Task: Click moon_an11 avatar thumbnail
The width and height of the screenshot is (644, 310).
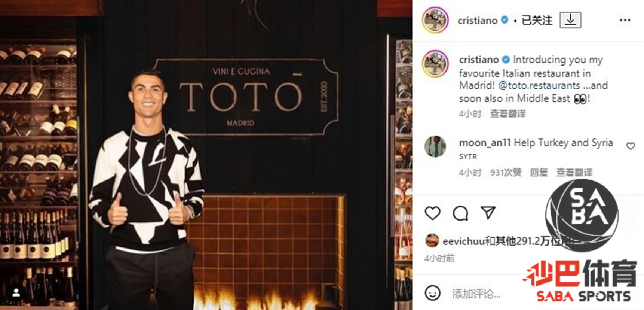Action: 435,146
